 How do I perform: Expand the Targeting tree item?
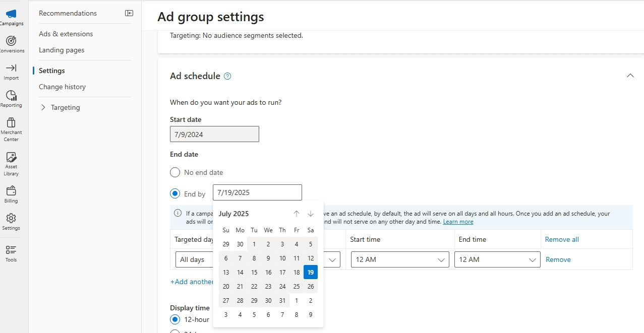(43, 107)
